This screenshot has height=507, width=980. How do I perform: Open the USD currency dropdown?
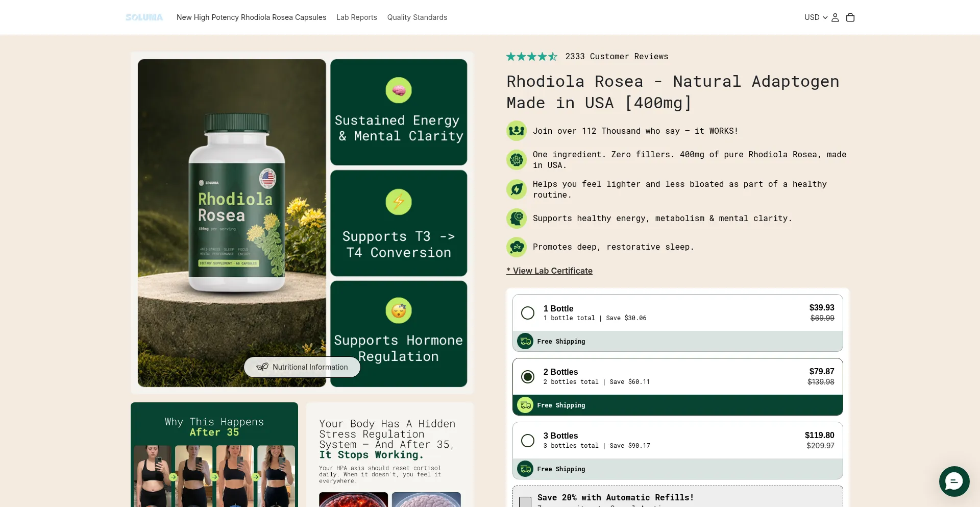(x=816, y=17)
